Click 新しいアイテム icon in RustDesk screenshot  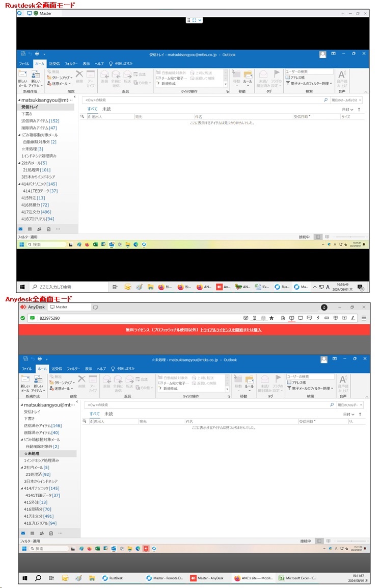tap(36, 79)
